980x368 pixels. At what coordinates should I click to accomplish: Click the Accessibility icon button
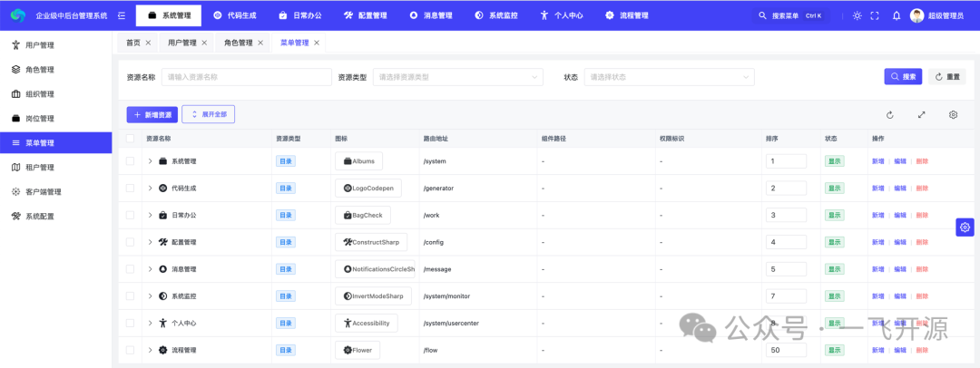(x=367, y=323)
